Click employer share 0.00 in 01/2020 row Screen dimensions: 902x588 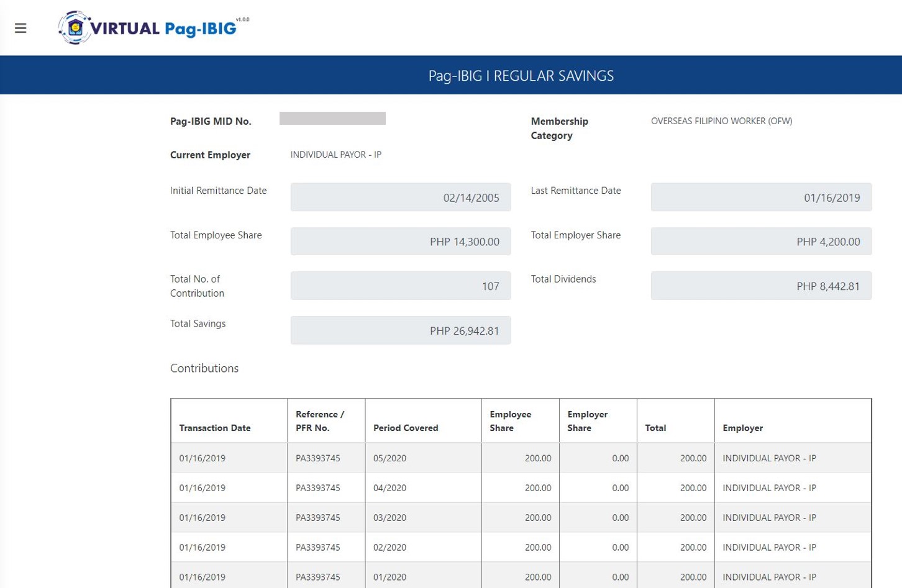tap(620, 577)
